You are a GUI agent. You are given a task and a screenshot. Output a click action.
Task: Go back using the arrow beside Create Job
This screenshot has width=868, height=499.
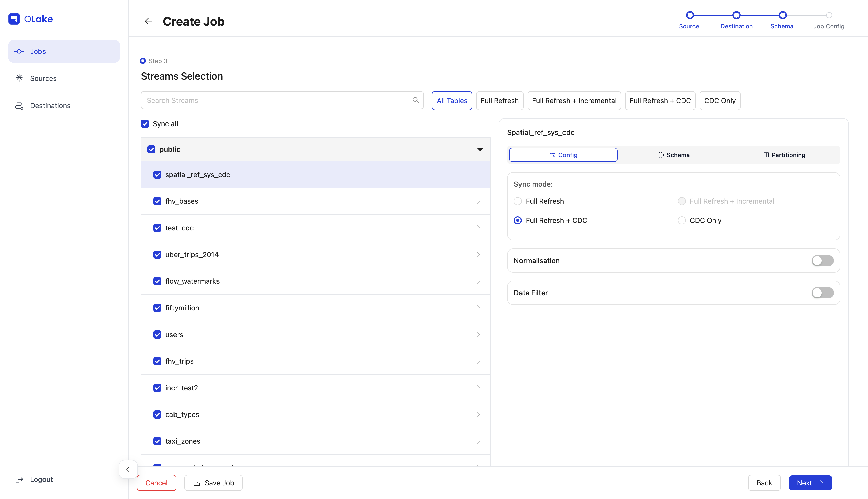pos(149,21)
